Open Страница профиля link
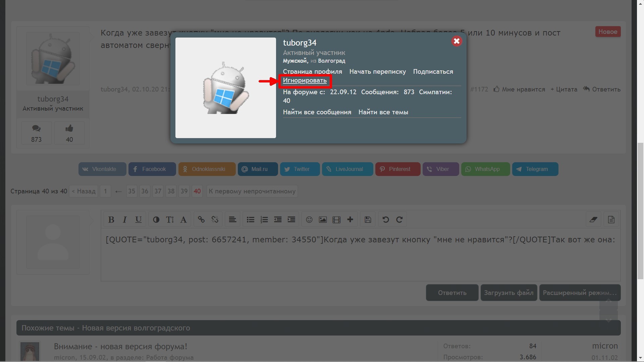This screenshot has height=362, width=644. (x=312, y=71)
